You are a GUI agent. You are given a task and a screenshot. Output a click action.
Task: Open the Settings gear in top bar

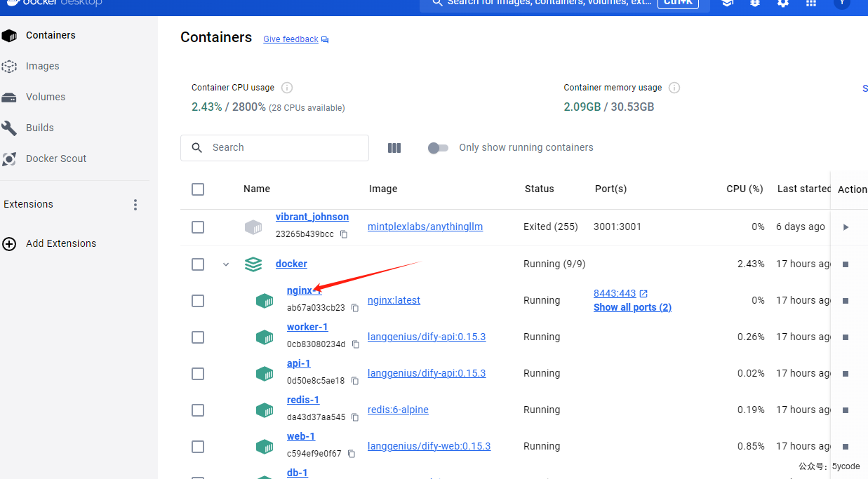tap(783, 3)
